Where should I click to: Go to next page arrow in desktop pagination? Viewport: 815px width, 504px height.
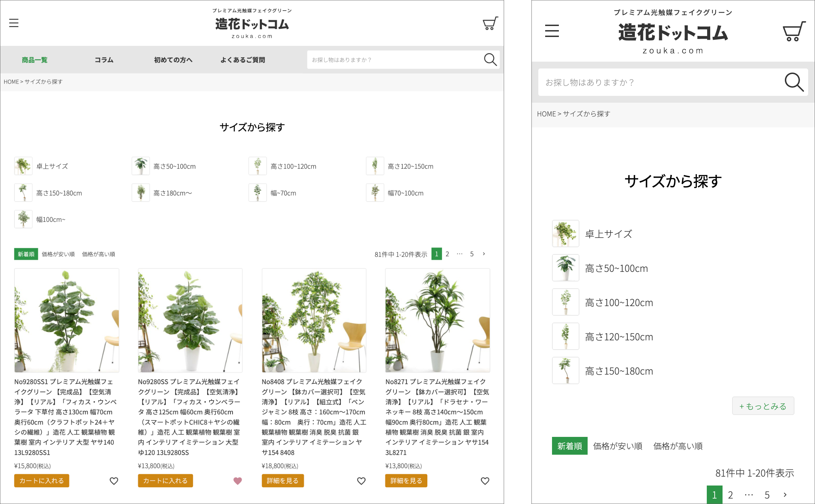pos(484,254)
